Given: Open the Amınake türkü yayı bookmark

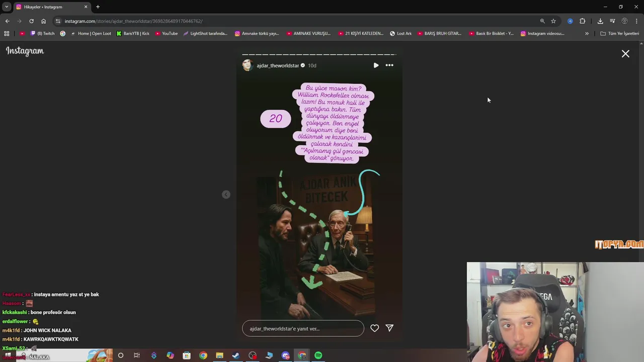Looking at the screenshot, I should pyautogui.click(x=257, y=34).
